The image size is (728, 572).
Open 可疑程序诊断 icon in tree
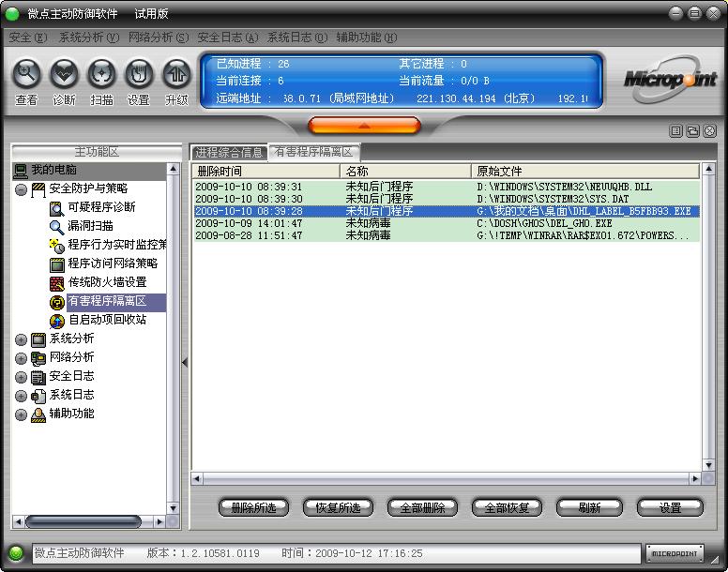(x=56, y=208)
